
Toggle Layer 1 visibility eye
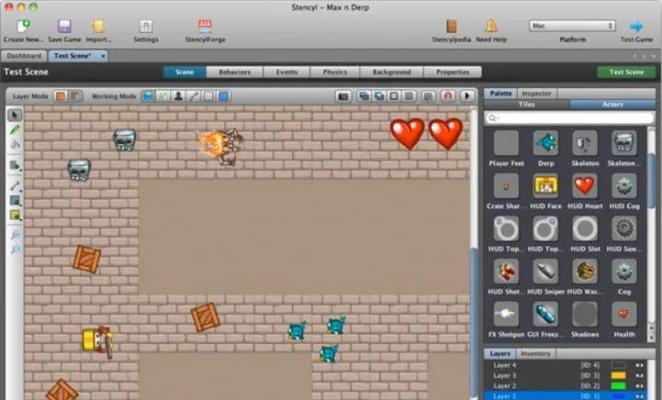pyautogui.click(x=639, y=396)
